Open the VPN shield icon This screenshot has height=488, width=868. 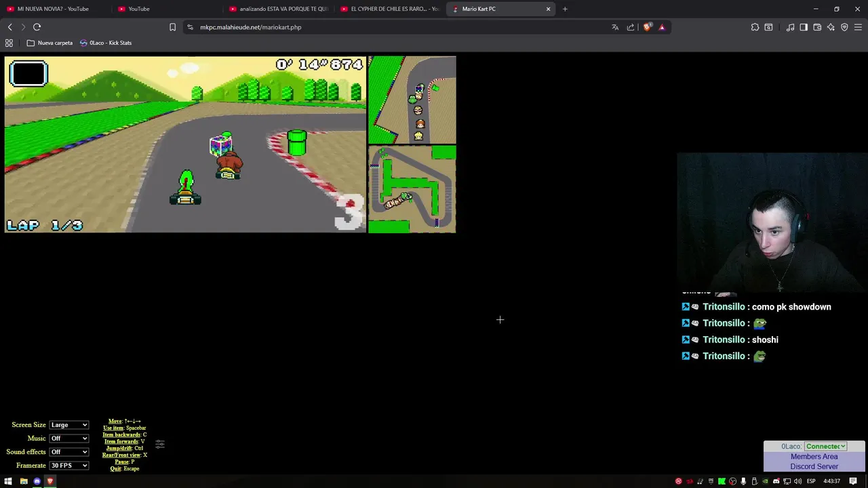(x=844, y=27)
